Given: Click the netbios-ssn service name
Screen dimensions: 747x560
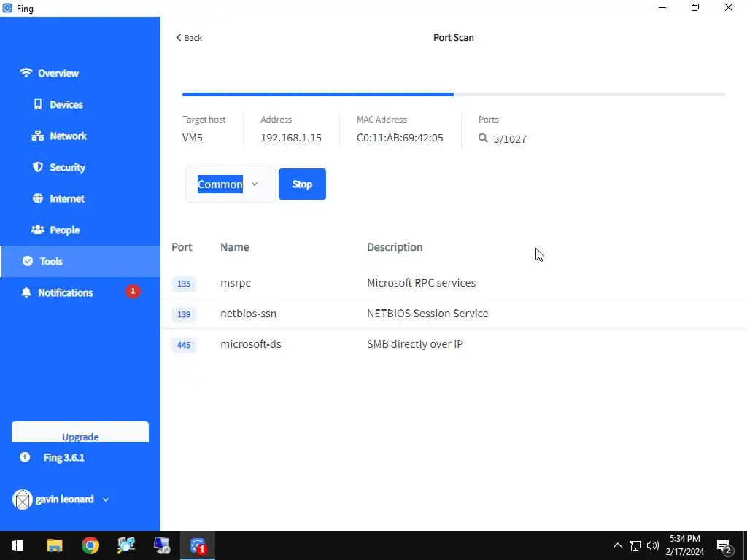Looking at the screenshot, I should pos(248,314).
